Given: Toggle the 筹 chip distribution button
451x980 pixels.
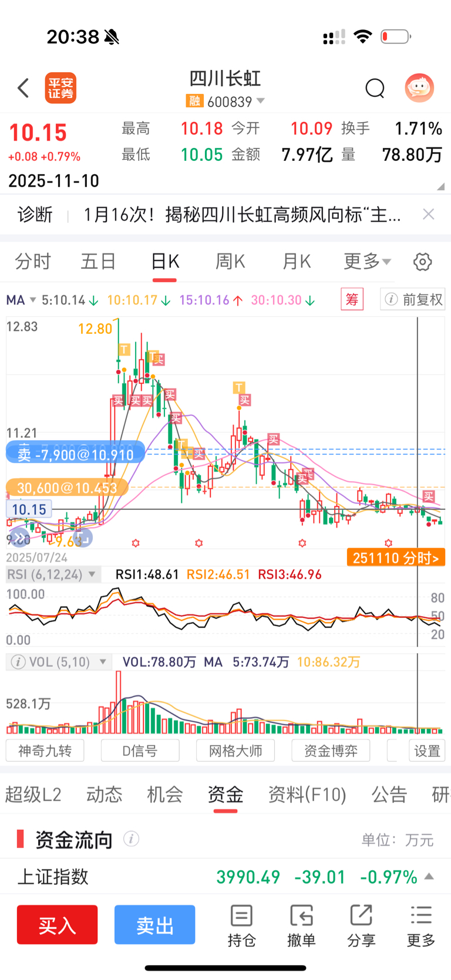Looking at the screenshot, I should click(352, 299).
